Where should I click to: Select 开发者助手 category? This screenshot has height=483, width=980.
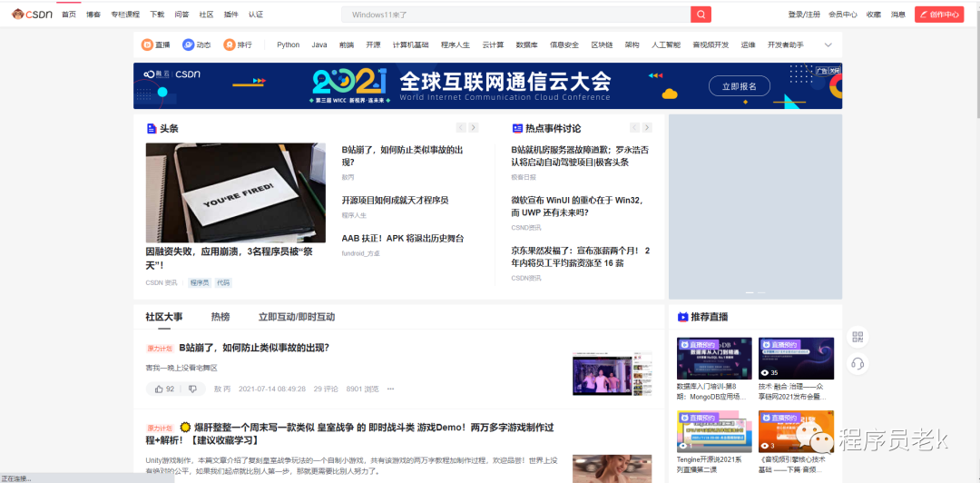786,45
